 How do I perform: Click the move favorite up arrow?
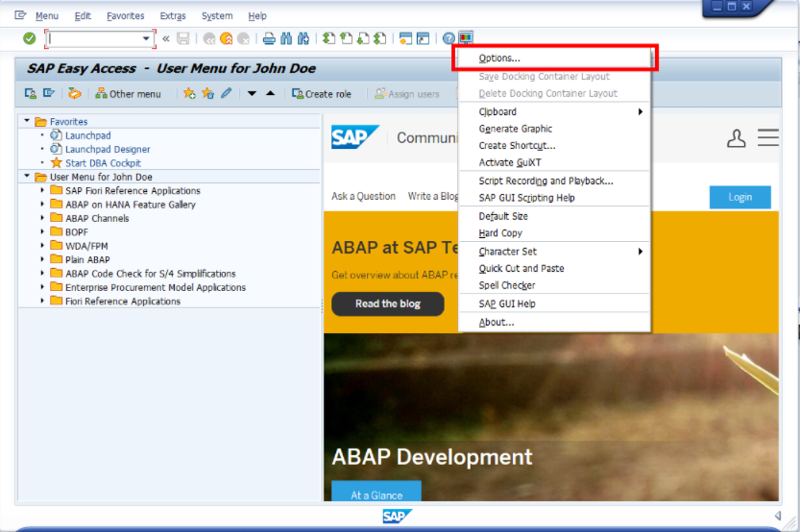point(271,93)
